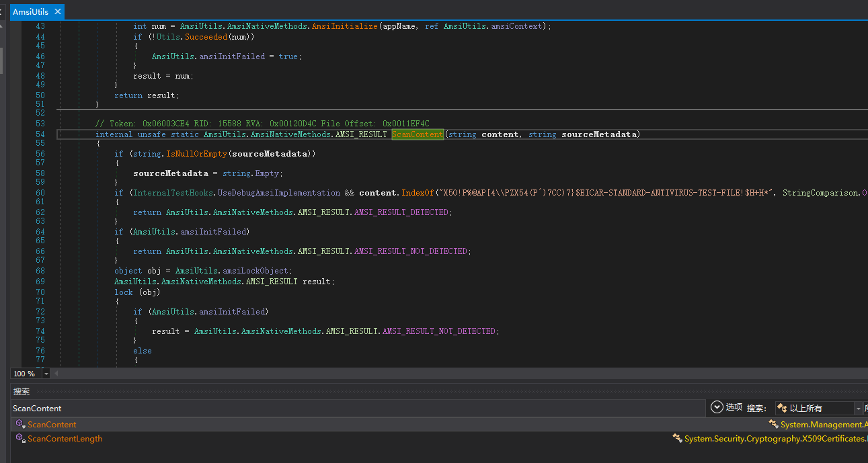Close the AmsiUtils tab

pyautogui.click(x=56, y=11)
